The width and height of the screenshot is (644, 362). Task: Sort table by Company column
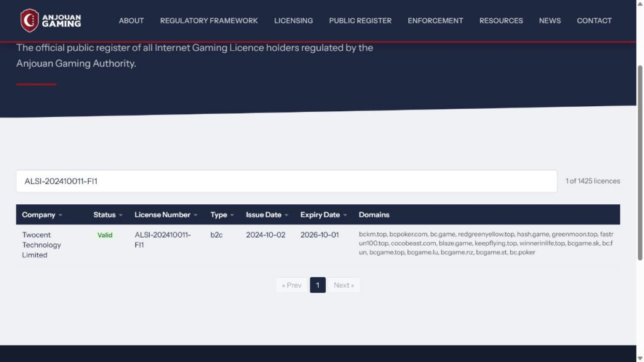42,215
